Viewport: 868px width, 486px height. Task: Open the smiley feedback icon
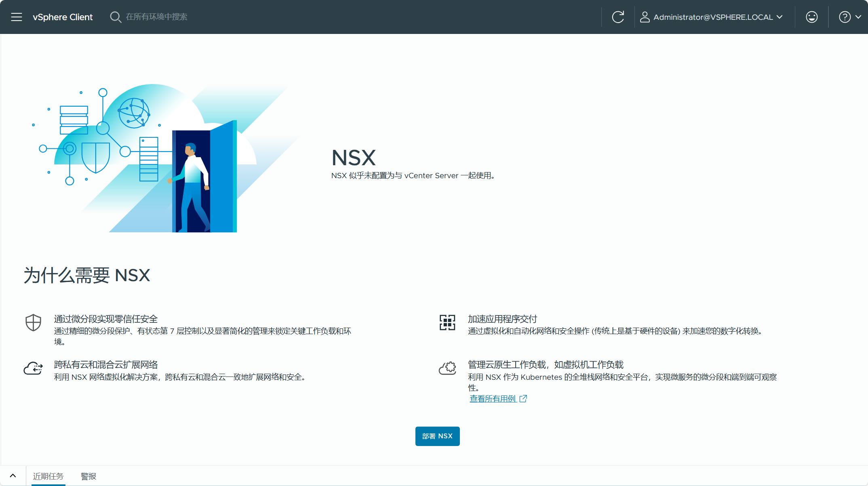[811, 17]
